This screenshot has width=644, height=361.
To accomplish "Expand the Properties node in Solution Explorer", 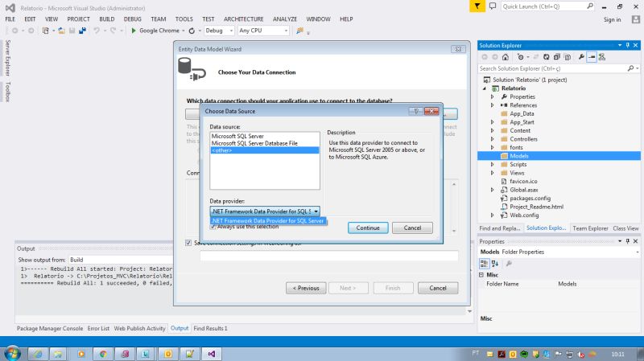I will [493, 96].
